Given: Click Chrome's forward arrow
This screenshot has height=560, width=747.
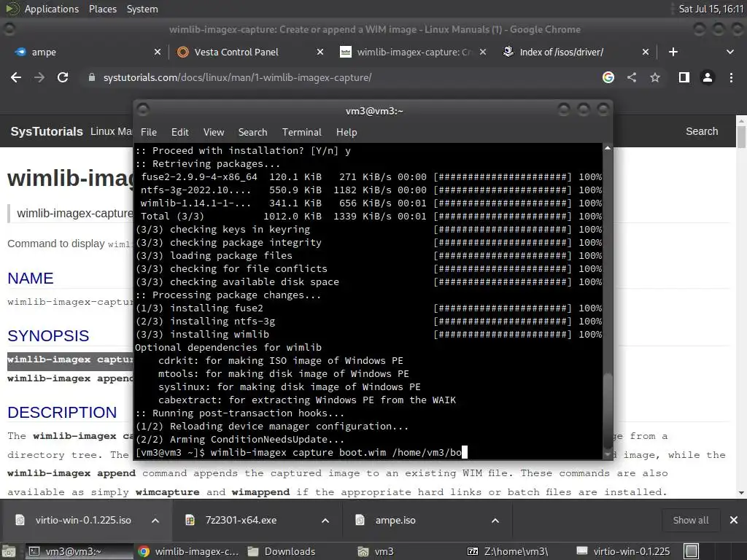Looking at the screenshot, I should tap(39, 77).
